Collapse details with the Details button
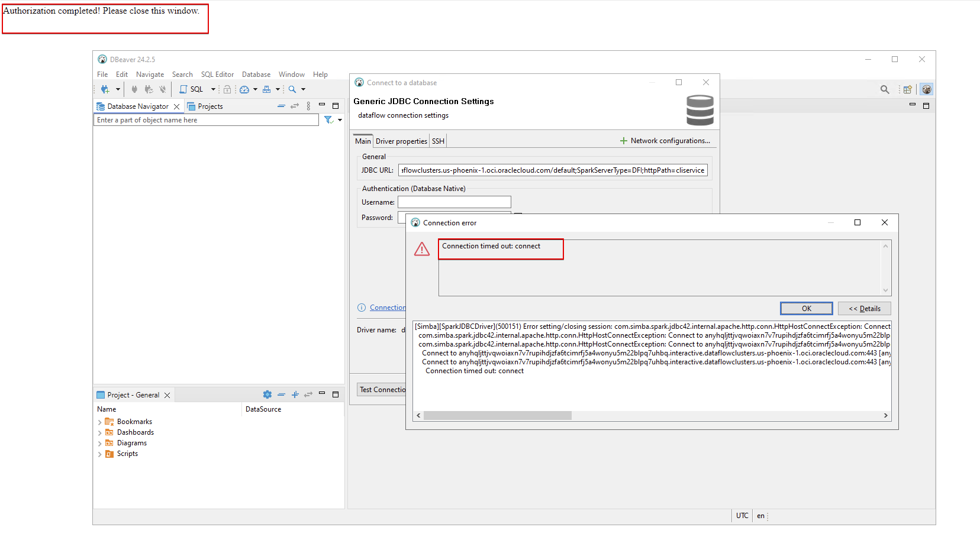 pyautogui.click(x=865, y=309)
